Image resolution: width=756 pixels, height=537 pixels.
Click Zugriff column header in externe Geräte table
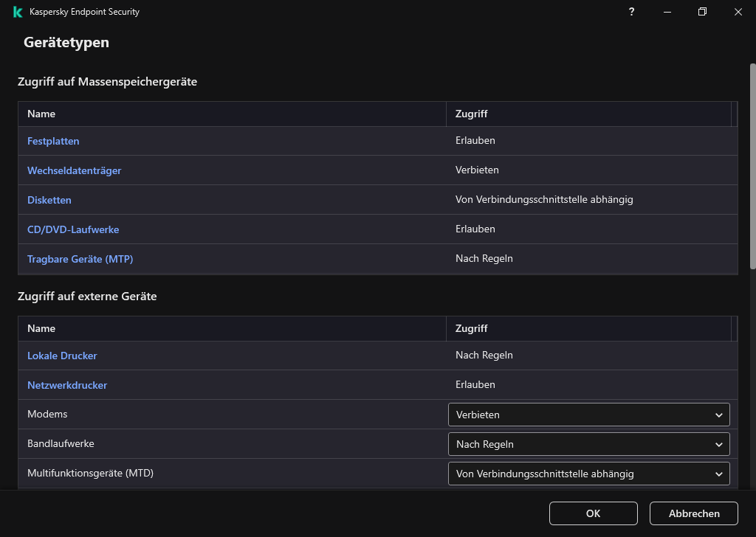471,328
